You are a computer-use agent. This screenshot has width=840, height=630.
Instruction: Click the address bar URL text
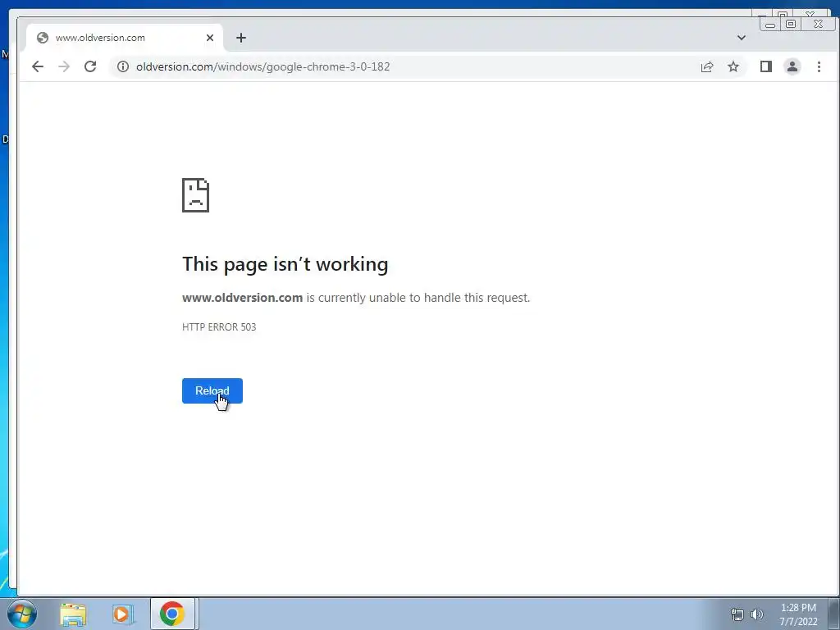[263, 66]
